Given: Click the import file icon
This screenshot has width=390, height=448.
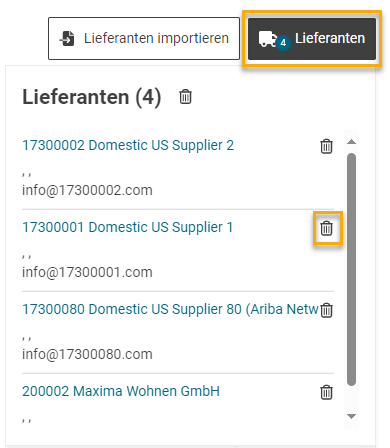Looking at the screenshot, I should pyautogui.click(x=68, y=38).
